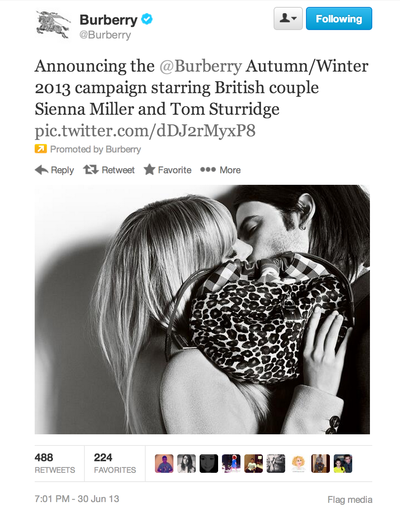Screen dimensions: 400x509
Task: Click the Burberry knight logo avatar
Action: point(53,24)
